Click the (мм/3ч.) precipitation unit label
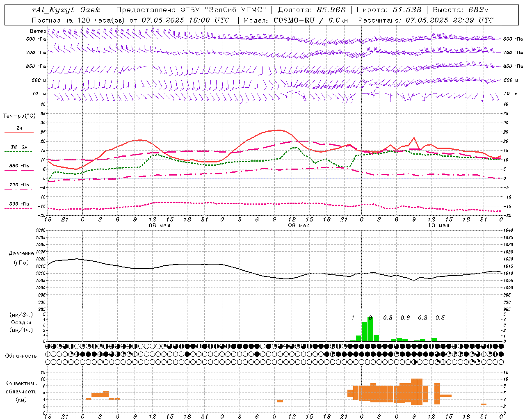 point(21,315)
